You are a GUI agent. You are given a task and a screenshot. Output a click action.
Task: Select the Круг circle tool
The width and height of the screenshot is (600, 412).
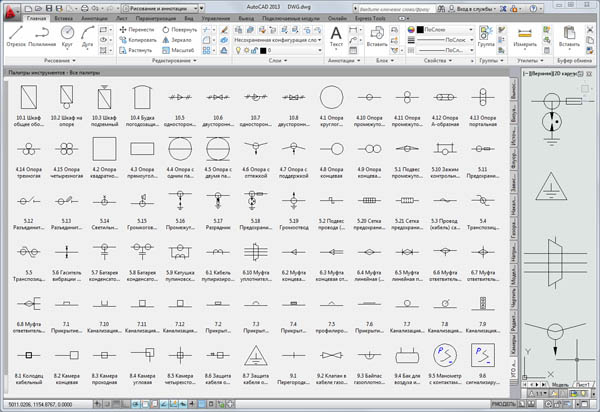[x=67, y=36]
